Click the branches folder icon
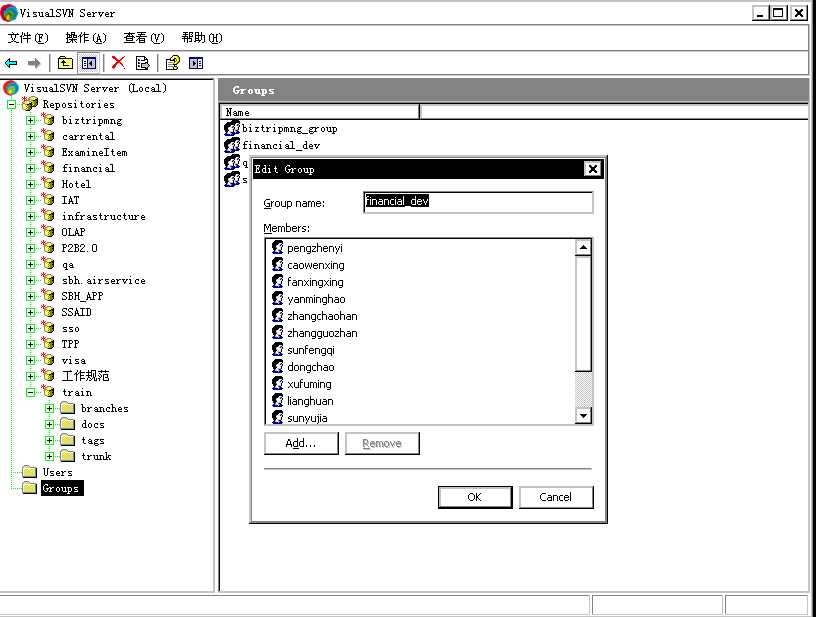Screen dimensions: 816x617 click(x=68, y=408)
